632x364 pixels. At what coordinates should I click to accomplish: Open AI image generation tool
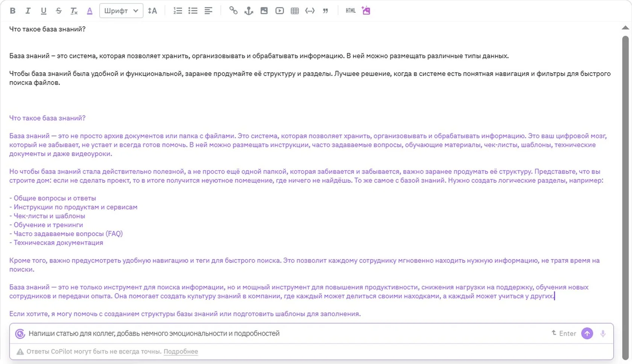point(366,11)
